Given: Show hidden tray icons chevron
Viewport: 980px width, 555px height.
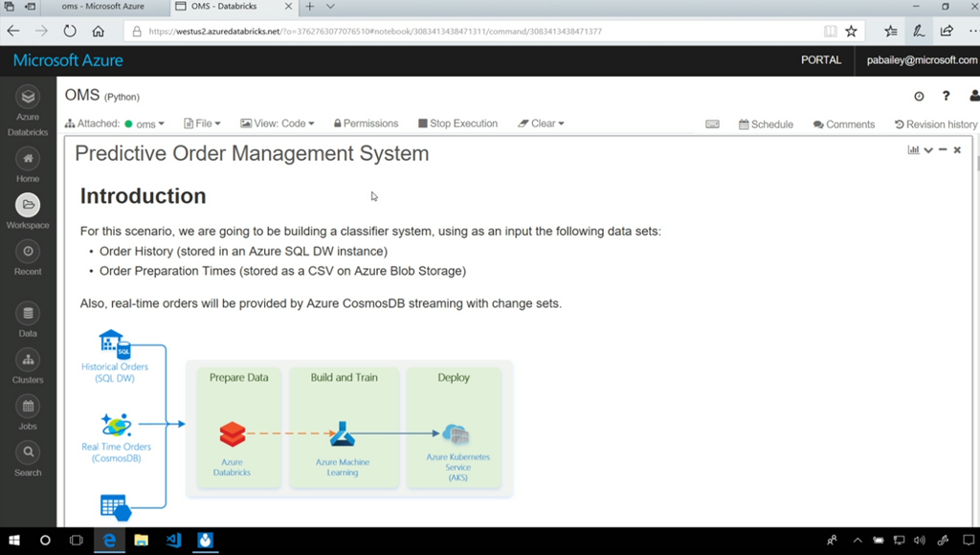Looking at the screenshot, I should (x=857, y=541).
